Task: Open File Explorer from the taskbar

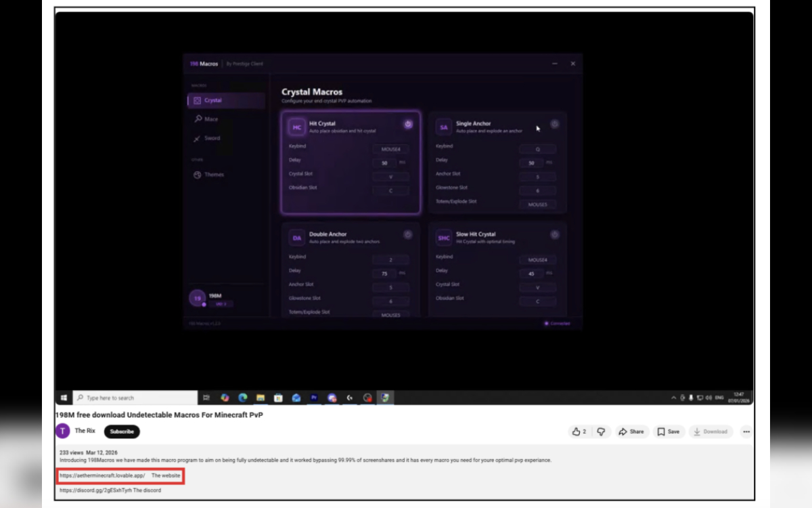Action: coord(260,398)
